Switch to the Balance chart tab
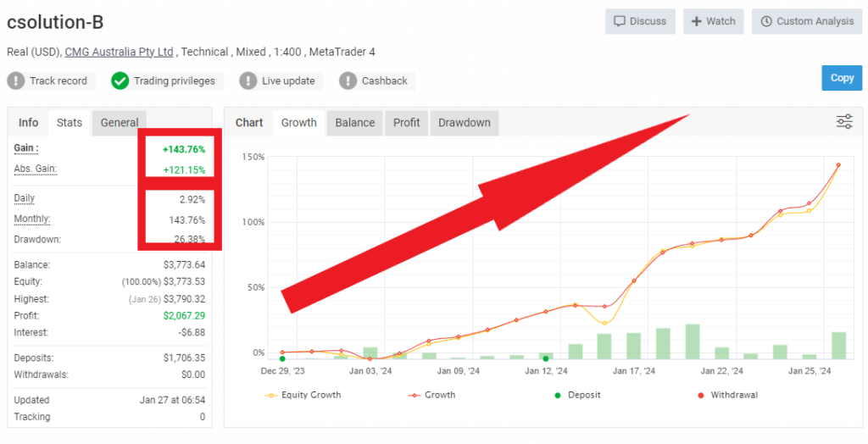The height and width of the screenshot is (444, 868). coord(355,122)
